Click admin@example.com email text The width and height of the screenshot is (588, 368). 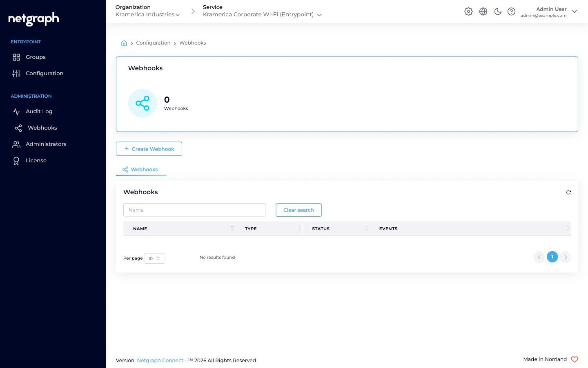coord(543,16)
